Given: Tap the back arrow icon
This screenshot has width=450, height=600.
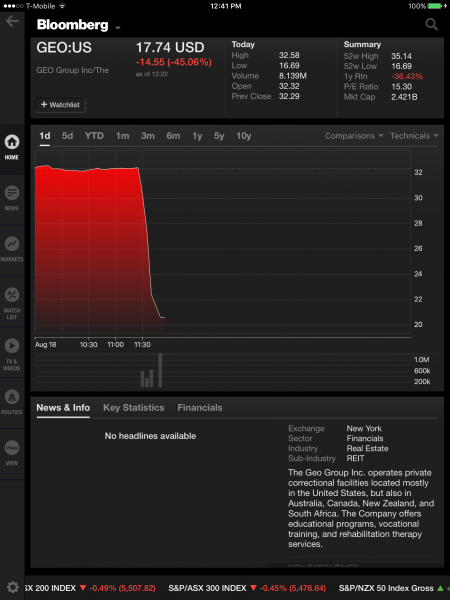Looking at the screenshot, I should (12, 21).
